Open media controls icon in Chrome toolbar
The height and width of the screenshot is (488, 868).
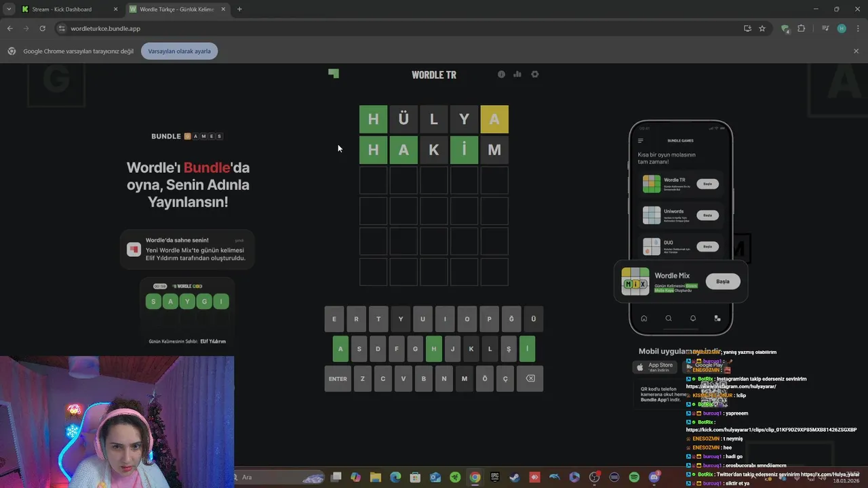tap(825, 28)
